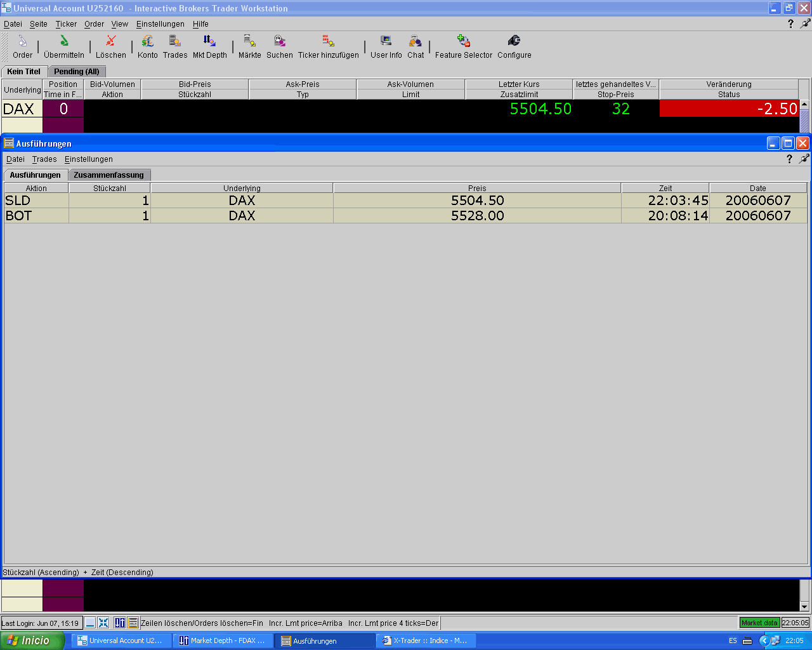
Task: Click the scroll down arrow of ticker table
Action: point(804,606)
